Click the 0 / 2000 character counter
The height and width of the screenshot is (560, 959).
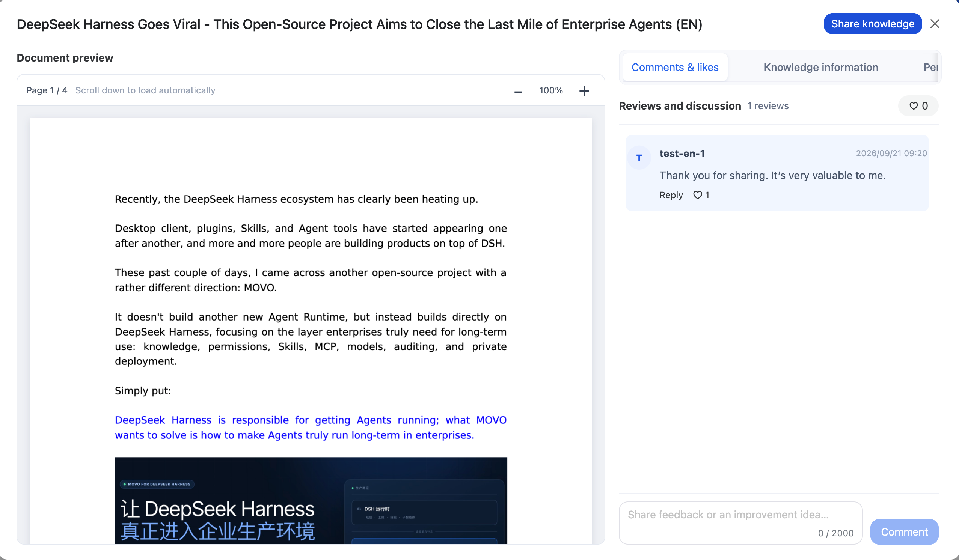(x=836, y=533)
